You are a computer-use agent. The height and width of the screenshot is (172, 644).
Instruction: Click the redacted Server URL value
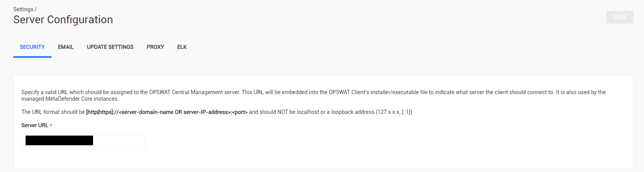pyautogui.click(x=59, y=140)
